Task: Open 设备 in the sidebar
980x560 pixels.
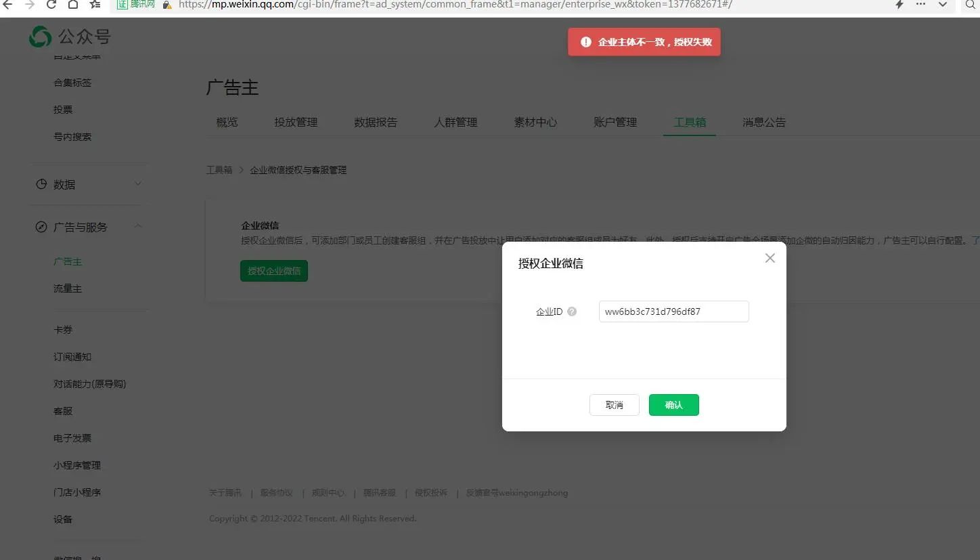Action: 63,519
